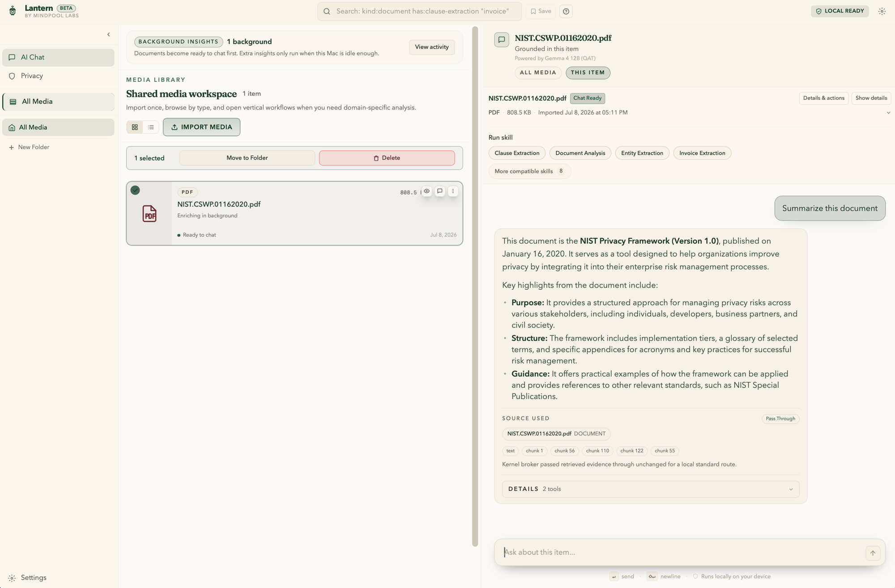Run the Invoice Extraction skill
The height and width of the screenshot is (588, 895).
702,153
